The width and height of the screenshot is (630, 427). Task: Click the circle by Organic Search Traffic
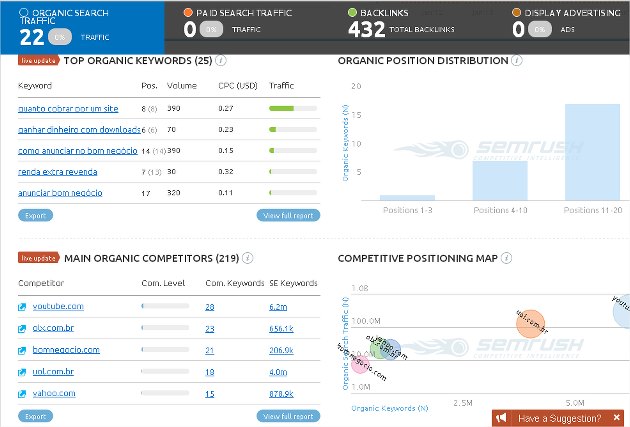point(24,12)
